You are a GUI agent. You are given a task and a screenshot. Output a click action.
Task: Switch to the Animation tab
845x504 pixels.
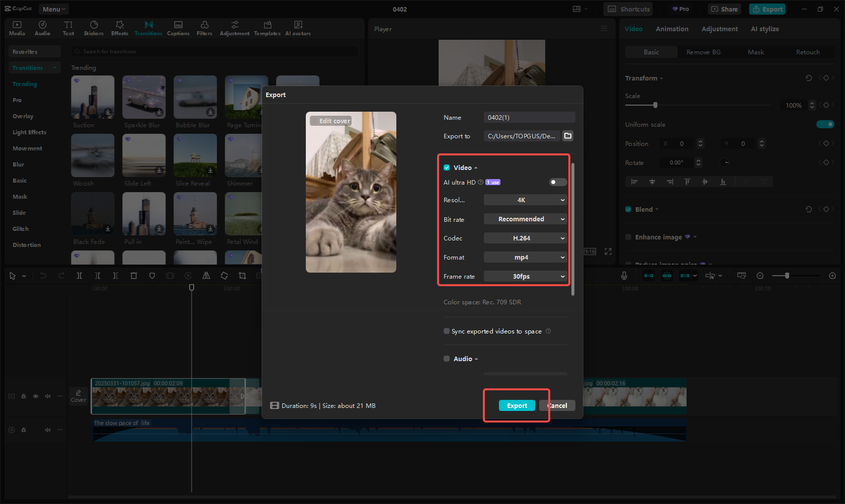[x=671, y=29]
